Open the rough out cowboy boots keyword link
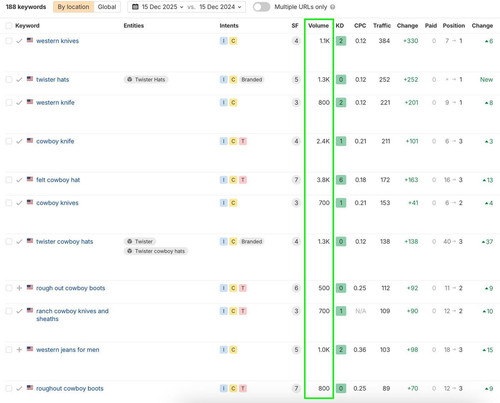 [x=70, y=288]
